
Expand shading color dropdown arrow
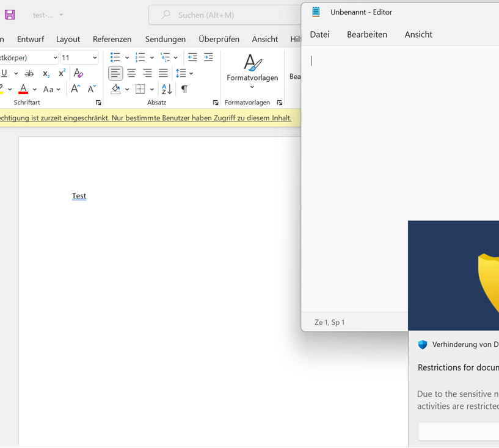[x=127, y=89]
